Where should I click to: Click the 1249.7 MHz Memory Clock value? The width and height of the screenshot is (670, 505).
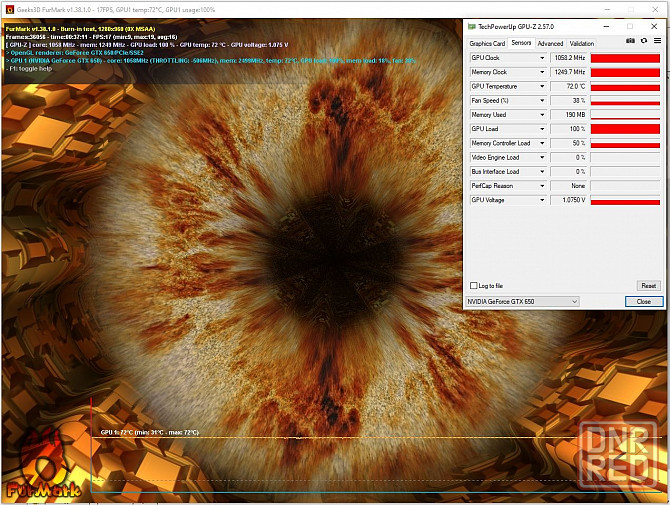point(569,72)
